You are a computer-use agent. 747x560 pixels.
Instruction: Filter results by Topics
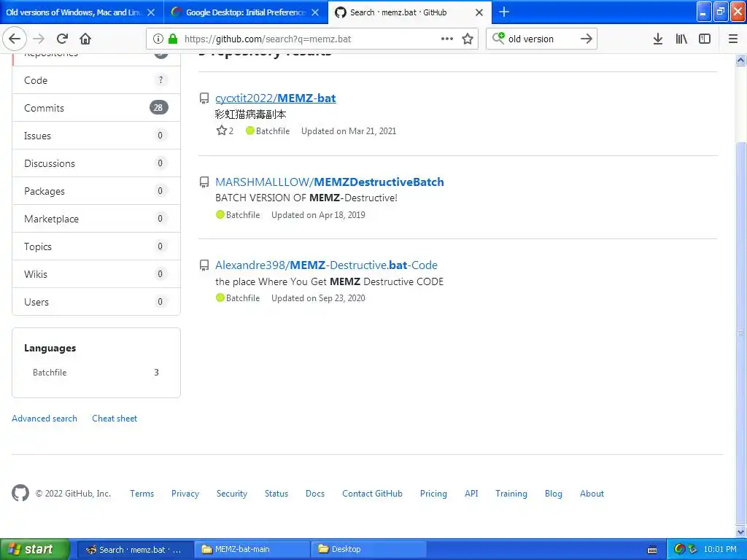(x=96, y=246)
